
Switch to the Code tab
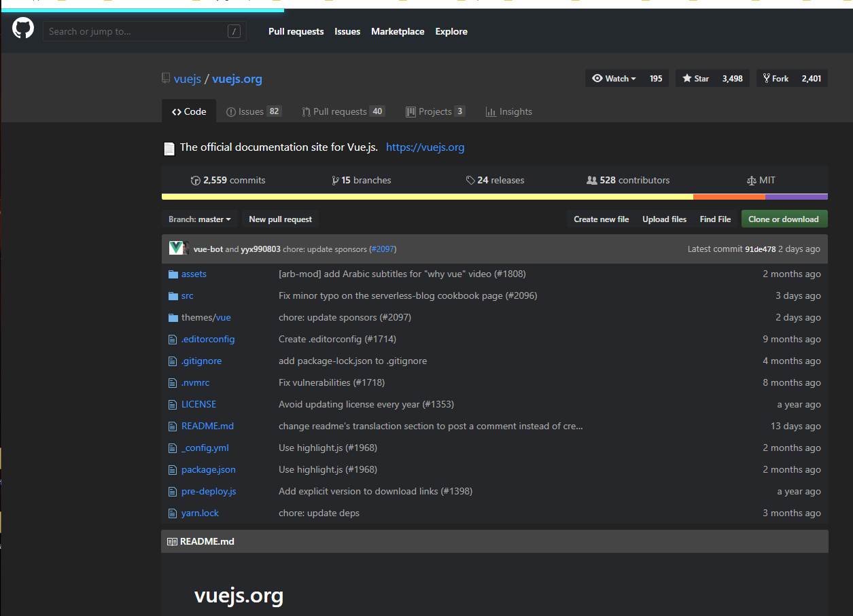(189, 111)
